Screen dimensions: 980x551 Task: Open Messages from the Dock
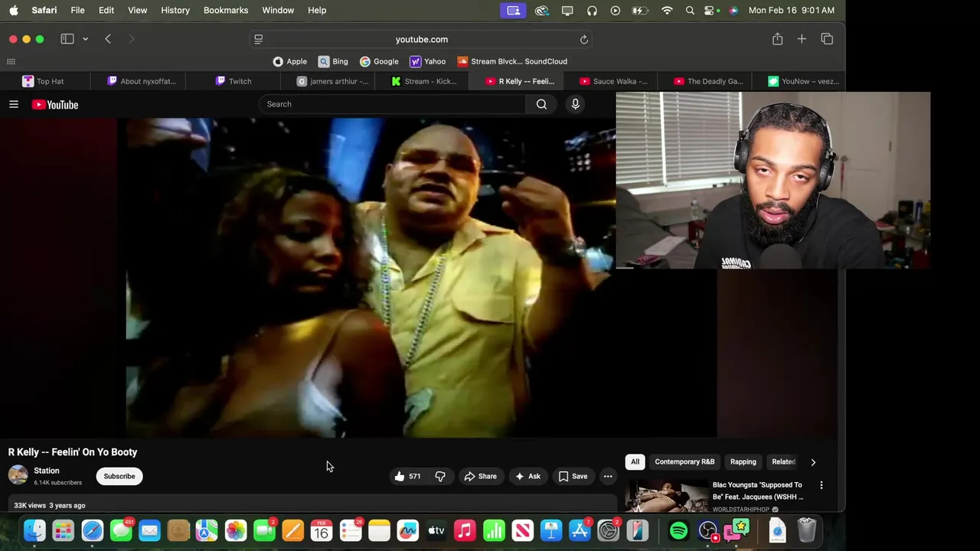click(121, 530)
